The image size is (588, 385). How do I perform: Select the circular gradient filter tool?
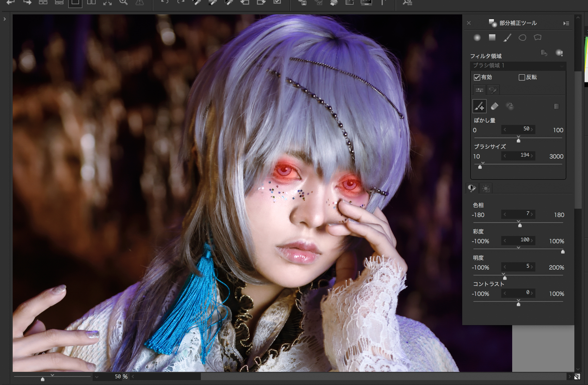pyautogui.click(x=477, y=38)
